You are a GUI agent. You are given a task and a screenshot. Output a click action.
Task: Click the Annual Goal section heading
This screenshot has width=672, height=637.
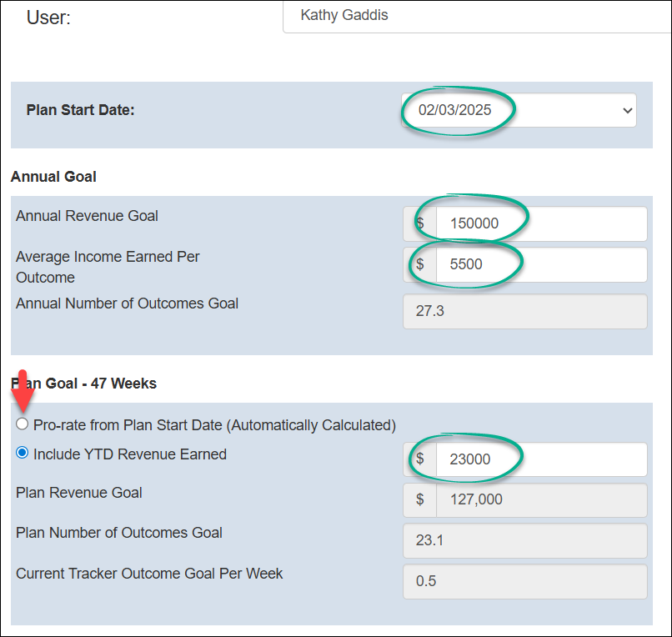coord(53,177)
